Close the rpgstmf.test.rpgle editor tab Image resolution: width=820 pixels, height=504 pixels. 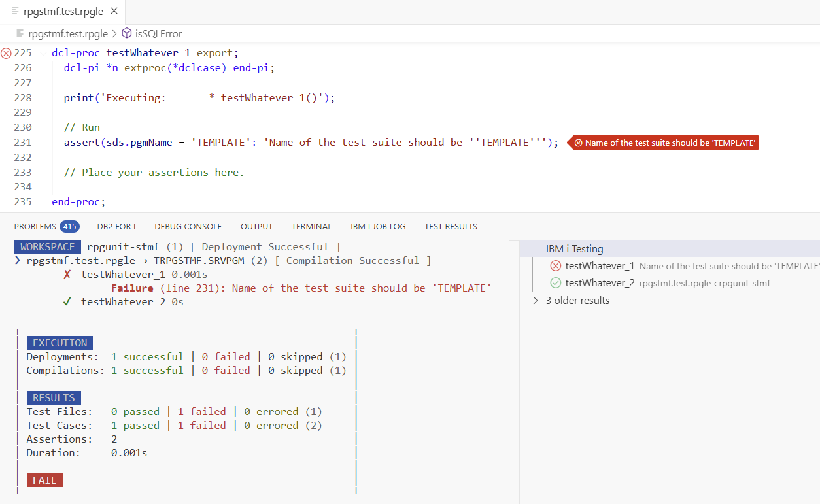click(x=114, y=12)
